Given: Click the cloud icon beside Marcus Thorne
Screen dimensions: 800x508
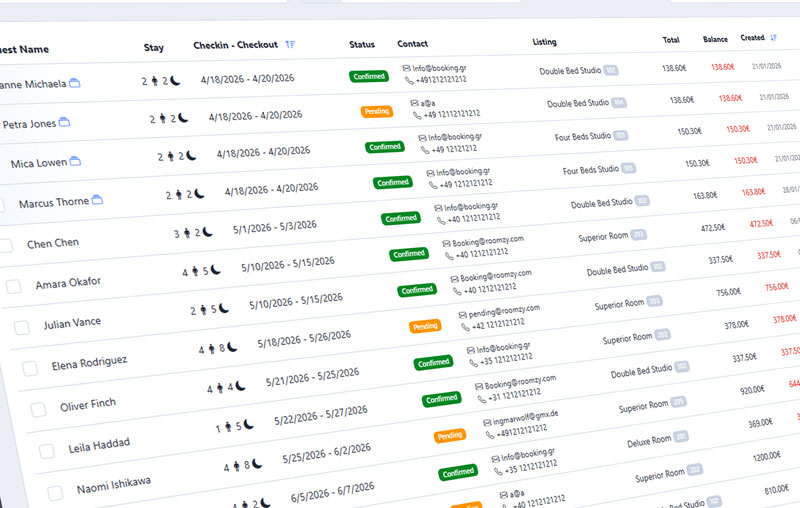Looking at the screenshot, I should (97, 201).
